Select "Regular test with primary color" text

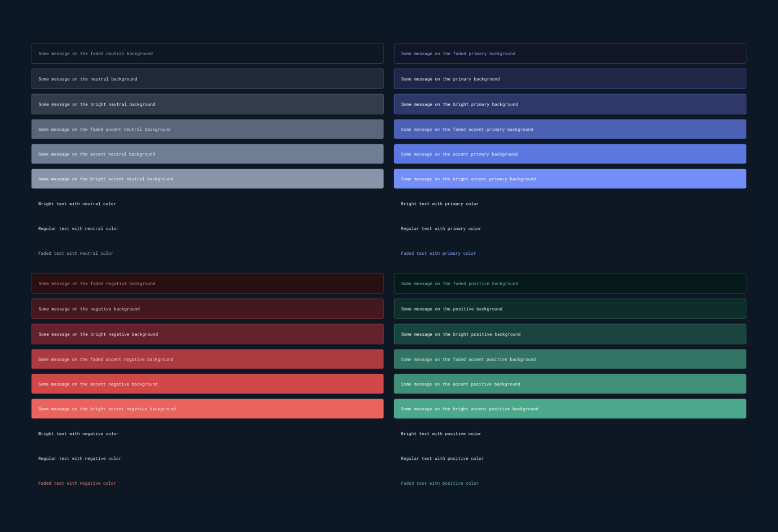pos(441,229)
